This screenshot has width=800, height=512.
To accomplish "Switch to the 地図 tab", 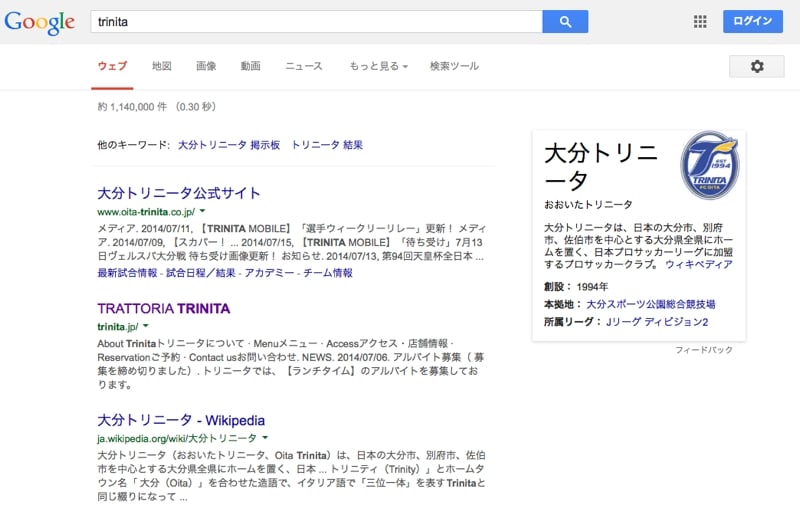I will click(x=162, y=66).
